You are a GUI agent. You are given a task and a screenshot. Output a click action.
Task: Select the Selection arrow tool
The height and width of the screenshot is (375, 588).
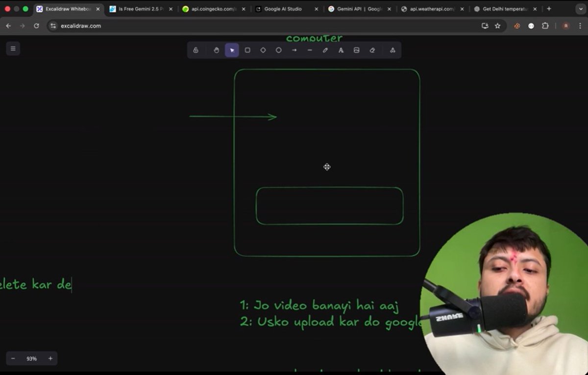pos(232,50)
